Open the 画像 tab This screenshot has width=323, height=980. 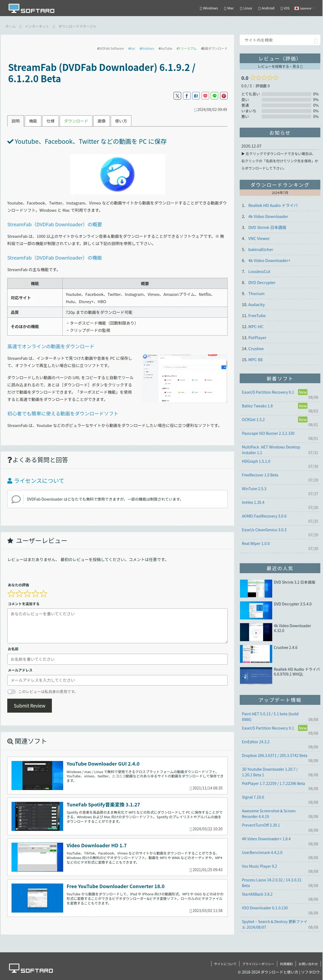pyautogui.click(x=102, y=121)
